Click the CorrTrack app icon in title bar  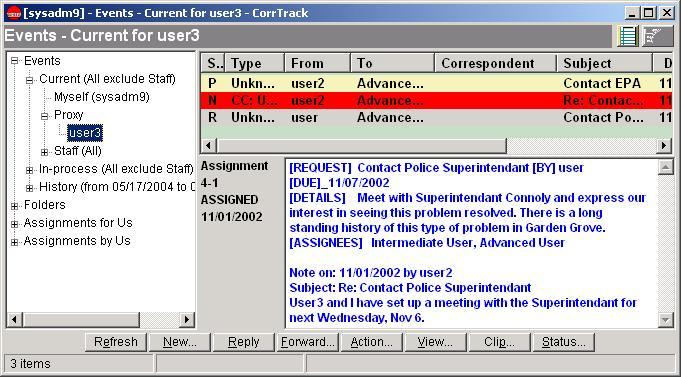pyautogui.click(x=13, y=13)
